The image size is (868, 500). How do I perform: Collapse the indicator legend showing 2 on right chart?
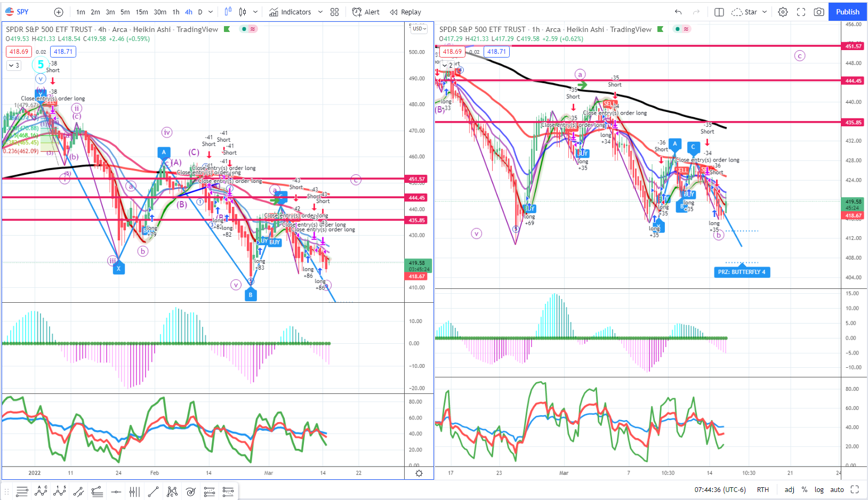(447, 66)
